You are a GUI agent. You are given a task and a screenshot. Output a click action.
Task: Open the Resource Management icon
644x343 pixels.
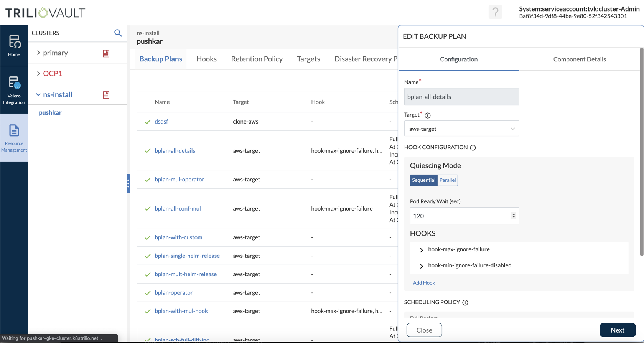pos(14,138)
